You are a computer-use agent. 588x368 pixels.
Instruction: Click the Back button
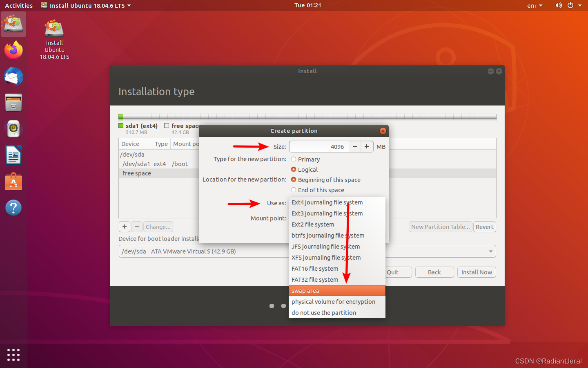(x=434, y=272)
